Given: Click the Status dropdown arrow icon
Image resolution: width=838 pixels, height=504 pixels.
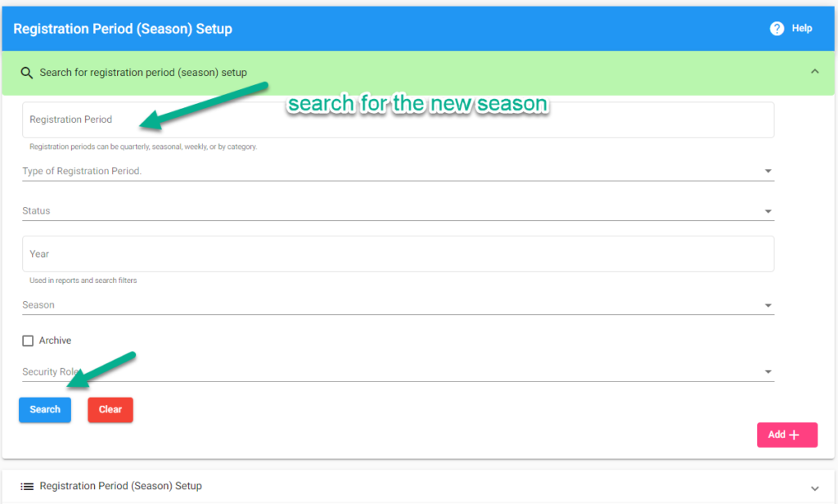Looking at the screenshot, I should point(768,212).
